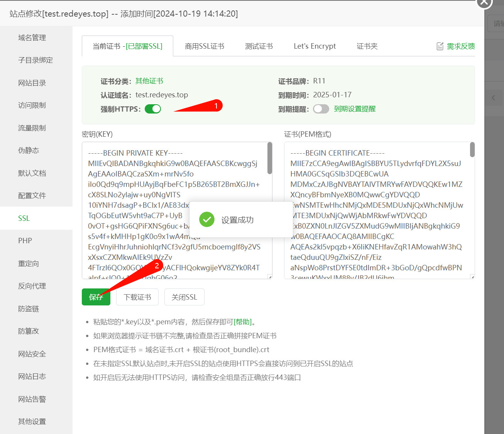Open 域名管理 in the sidebar
The image size is (504, 434).
coord(32,37)
